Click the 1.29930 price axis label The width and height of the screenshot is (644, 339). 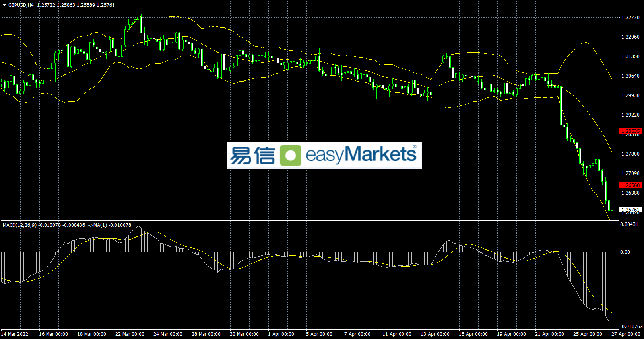click(x=630, y=95)
